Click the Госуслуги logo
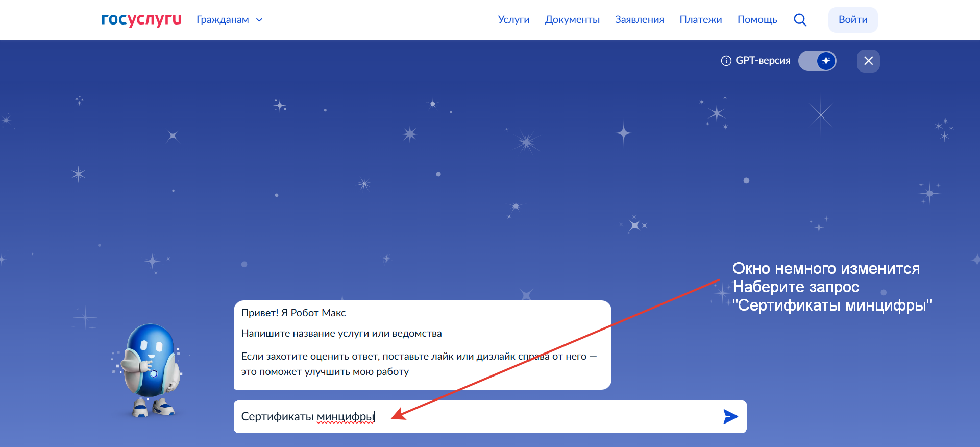980x447 pixels. [141, 19]
